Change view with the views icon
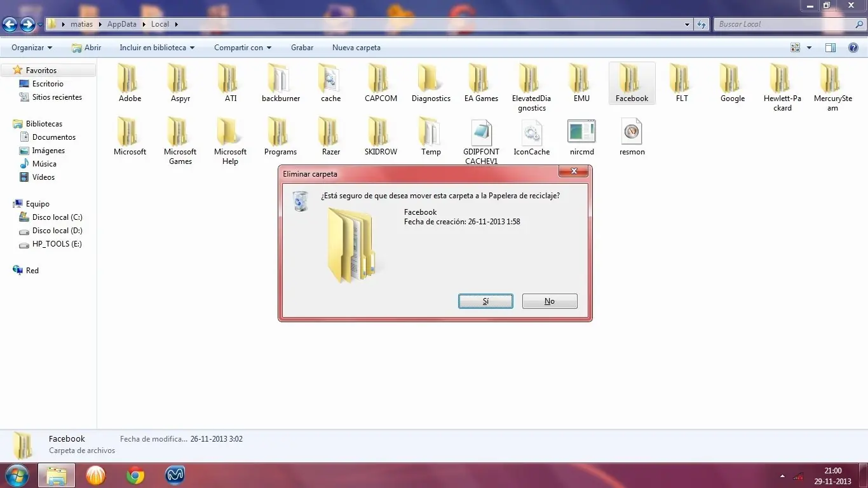The height and width of the screenshot is (488, 868). (x=795, y=48)
